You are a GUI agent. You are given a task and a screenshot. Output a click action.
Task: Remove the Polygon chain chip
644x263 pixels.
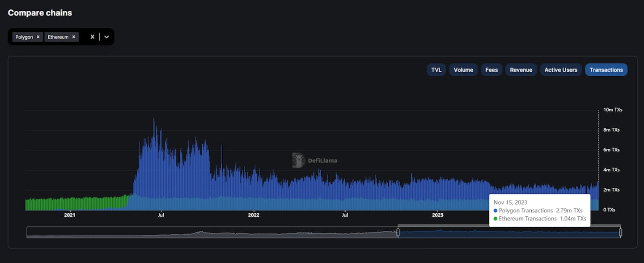point(38,37)
